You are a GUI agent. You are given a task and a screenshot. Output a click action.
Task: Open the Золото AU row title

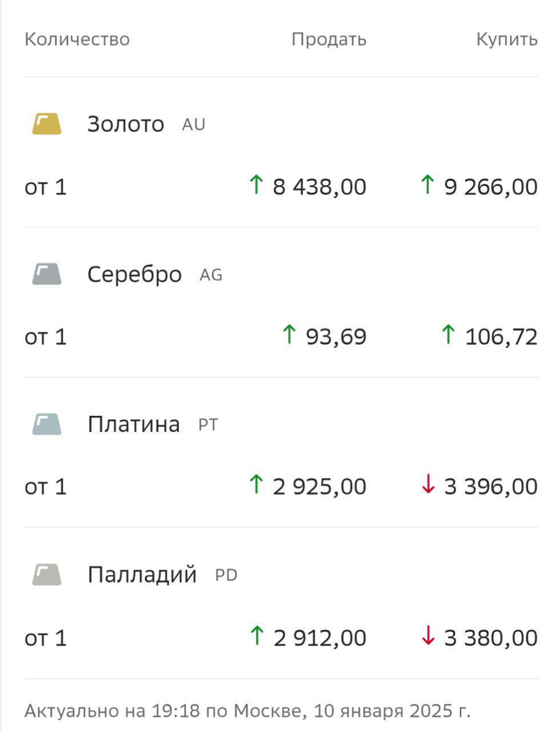(x=146, y=124)
